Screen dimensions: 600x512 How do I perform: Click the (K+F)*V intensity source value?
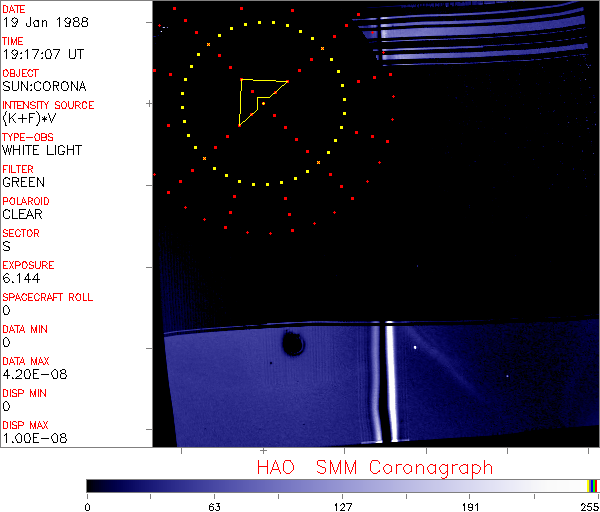click(x=29, y=118)
